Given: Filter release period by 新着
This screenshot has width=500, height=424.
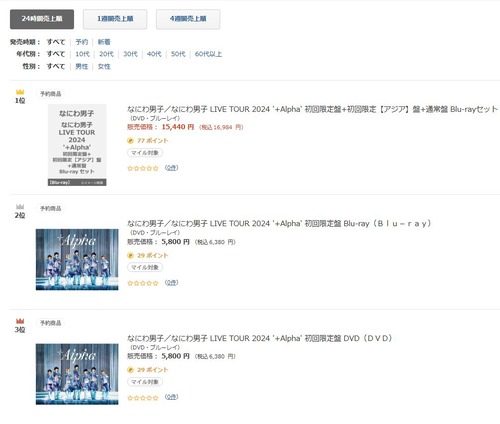Looking at the screenshot, I should click(x=104, y=42).
